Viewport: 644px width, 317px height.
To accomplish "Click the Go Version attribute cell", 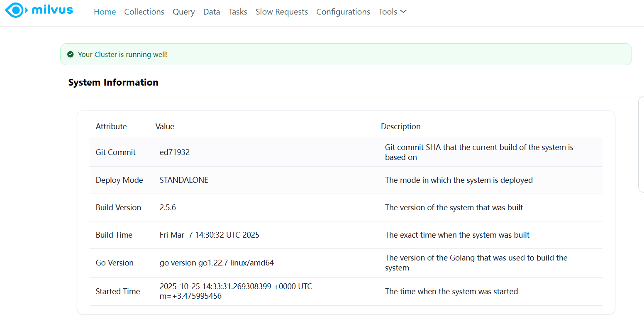I will 115,263.
